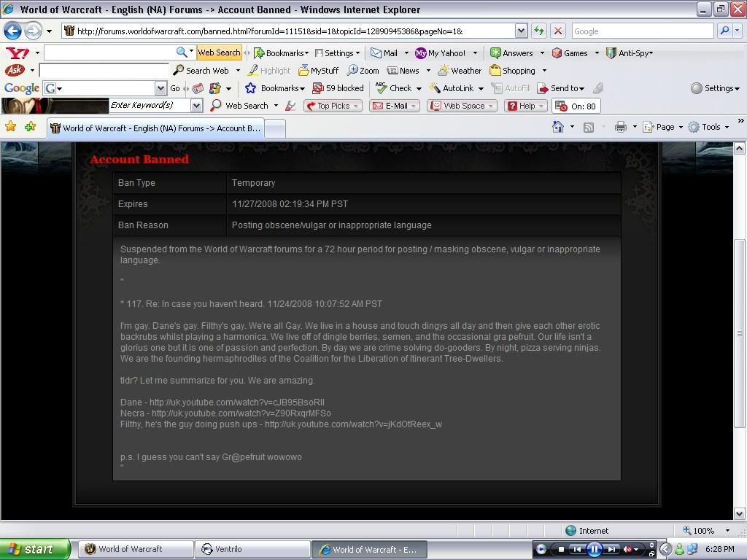Open the Weather button on the Ask toolbar

tap(460, 71)
